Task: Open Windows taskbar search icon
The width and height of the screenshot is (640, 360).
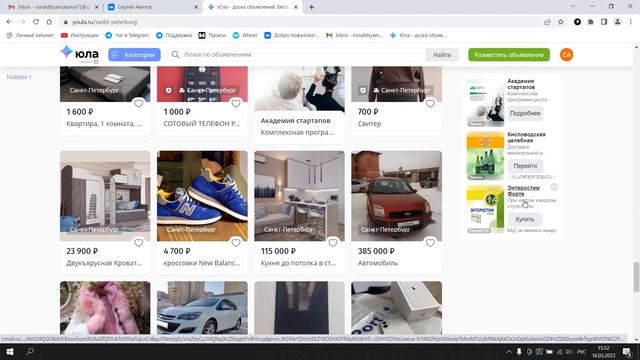Action: [30, 351]
